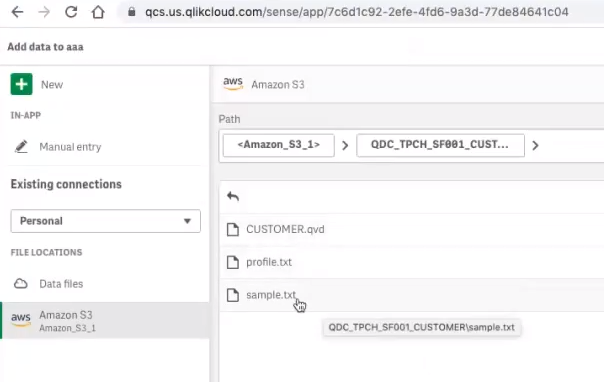Click the profile.txt file icon
Viewport: 604px width, 382px height.
pyautogui.click(x=233, y=262)
